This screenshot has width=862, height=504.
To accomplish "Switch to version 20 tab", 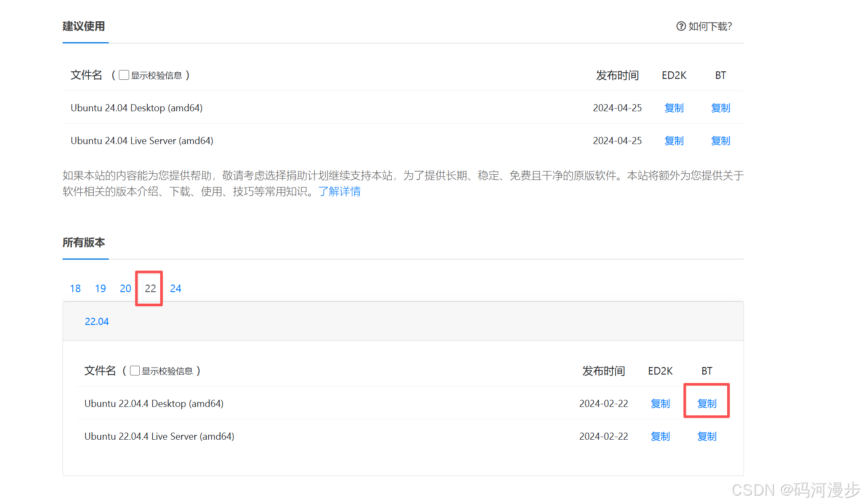I will pyautogui.click(x=126, y=289).
